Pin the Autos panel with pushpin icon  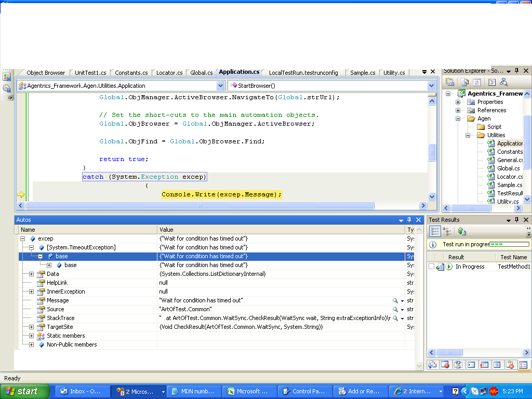click(409, 220)
